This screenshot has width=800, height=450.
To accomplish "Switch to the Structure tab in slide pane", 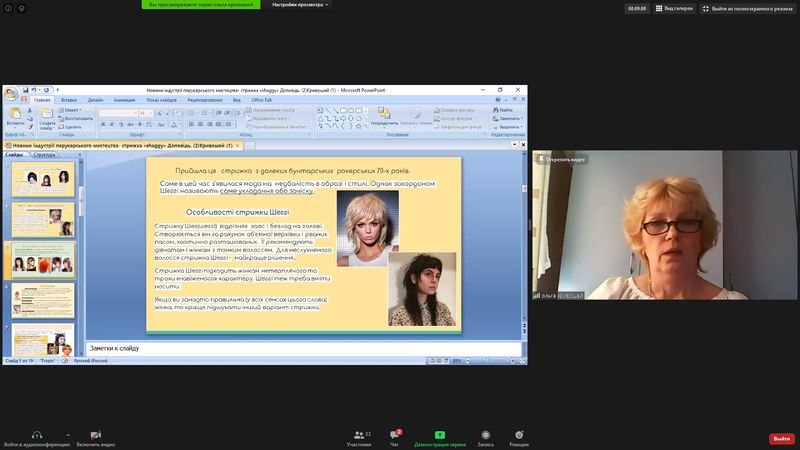I will 45,155.
